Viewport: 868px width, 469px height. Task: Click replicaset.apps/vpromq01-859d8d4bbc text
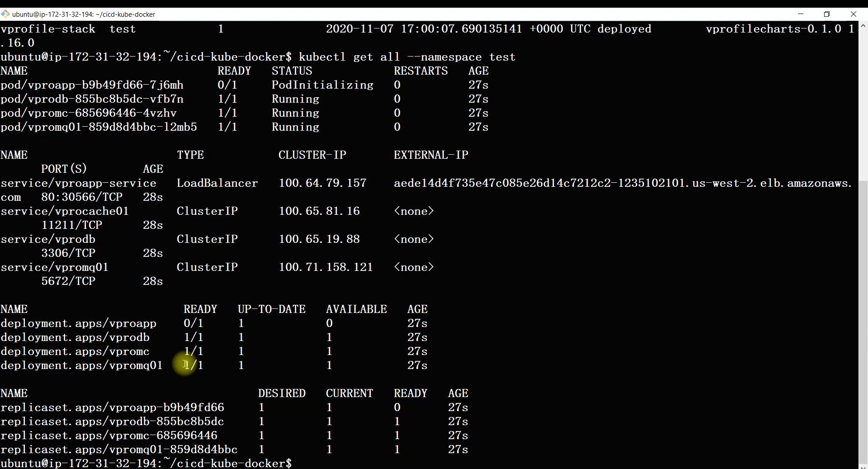point(119,450)
